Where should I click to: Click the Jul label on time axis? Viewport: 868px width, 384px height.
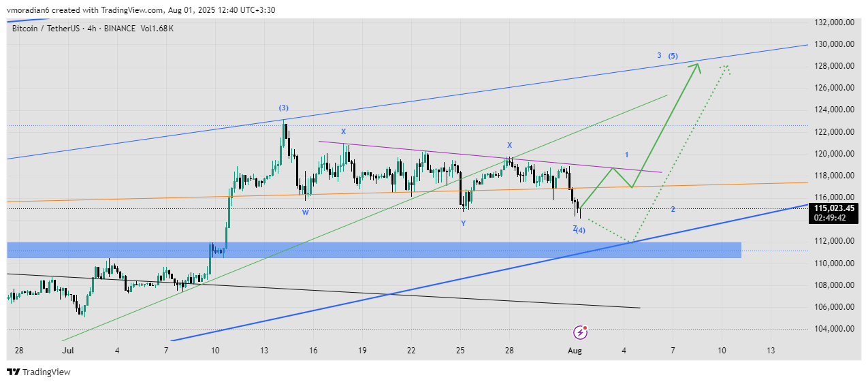click(x=67, y=350)
